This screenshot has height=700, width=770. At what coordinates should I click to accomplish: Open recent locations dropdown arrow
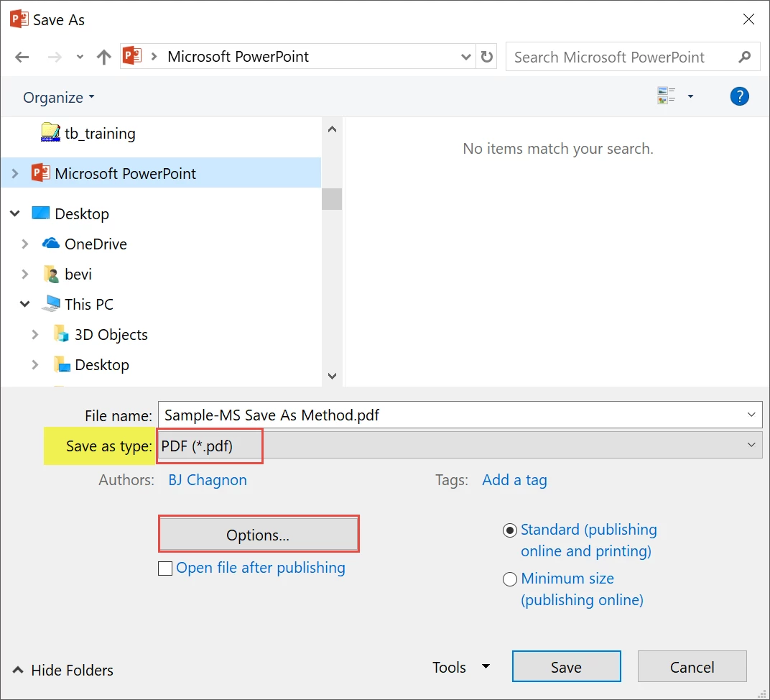(80, 57)
